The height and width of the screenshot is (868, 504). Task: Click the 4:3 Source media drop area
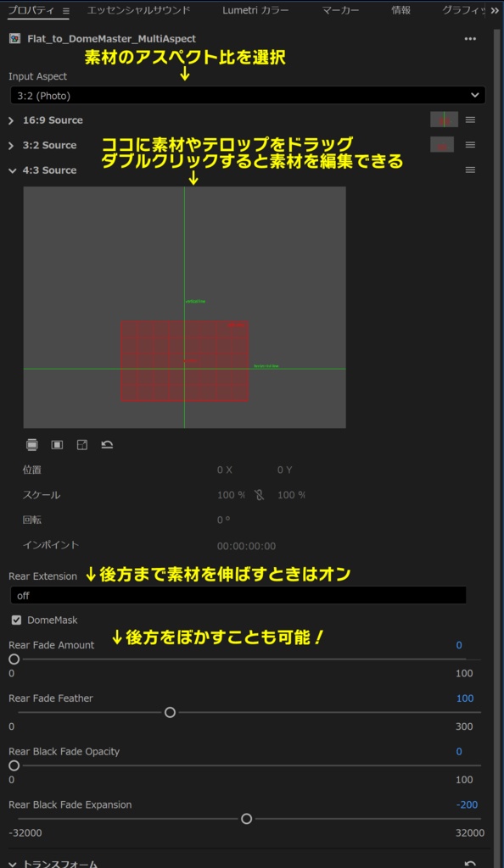[x=184, y=307]
